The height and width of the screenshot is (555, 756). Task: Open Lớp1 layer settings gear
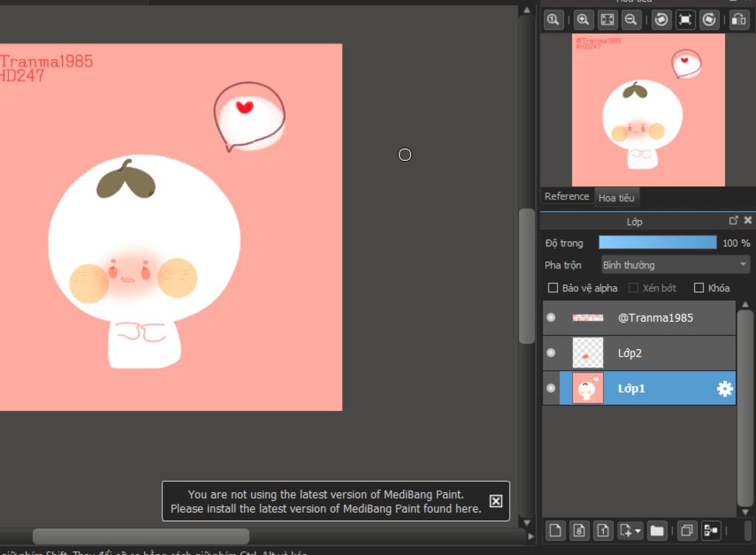click(725, 389)
